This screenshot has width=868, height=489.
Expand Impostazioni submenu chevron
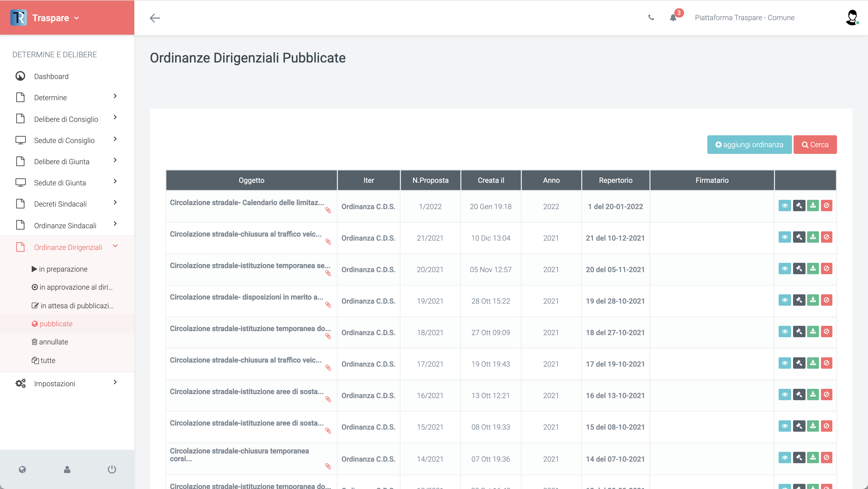[x=115, y=382]
